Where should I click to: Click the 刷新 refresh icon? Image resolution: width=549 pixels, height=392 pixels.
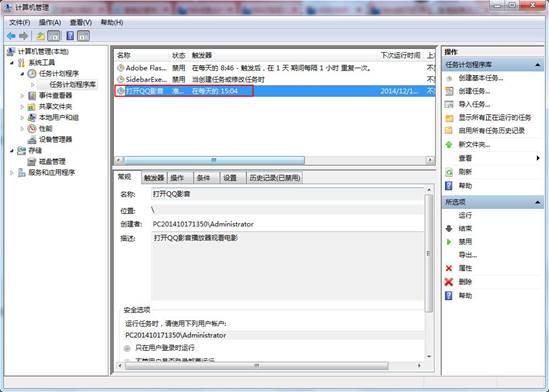[x=449, y=172]
